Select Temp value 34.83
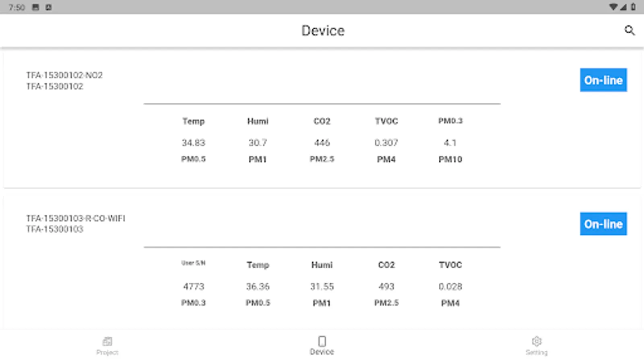Image resolution: width=644 pixels, height=362 pixels. coord(193,143)
